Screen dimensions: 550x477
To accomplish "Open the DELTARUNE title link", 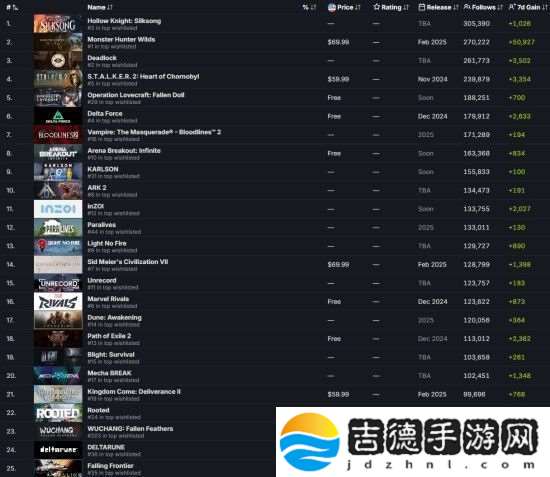I will tap(106, 447).
